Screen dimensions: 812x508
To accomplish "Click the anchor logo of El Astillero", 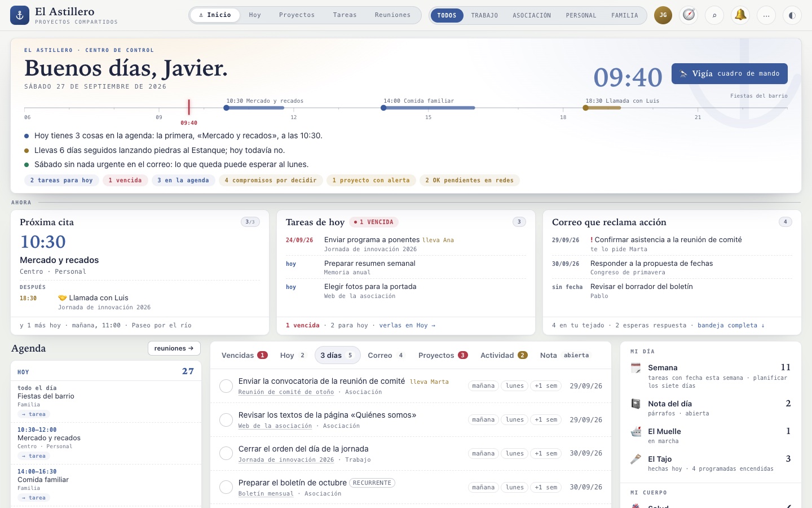I will point(20,15).
